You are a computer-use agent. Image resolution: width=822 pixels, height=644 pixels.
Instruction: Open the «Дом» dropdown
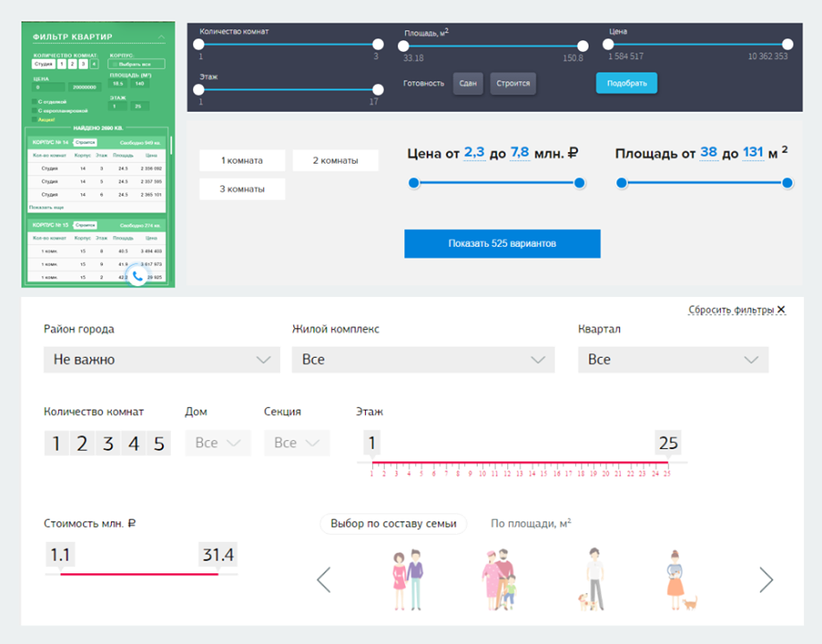(218, 443)
